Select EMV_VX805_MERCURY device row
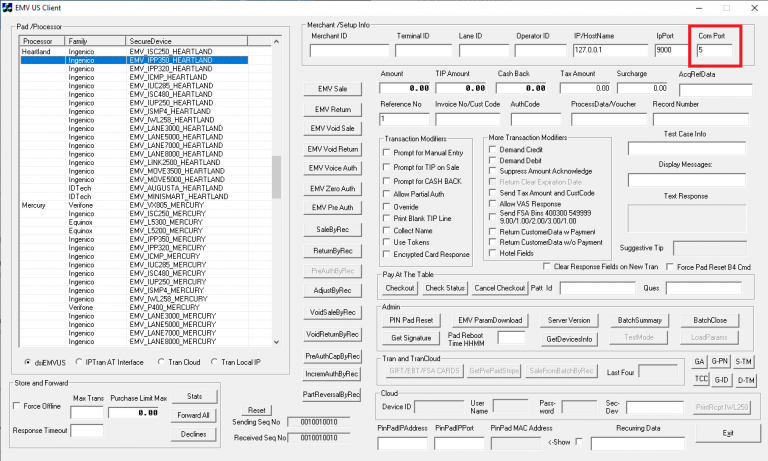 tap(134, 205)
